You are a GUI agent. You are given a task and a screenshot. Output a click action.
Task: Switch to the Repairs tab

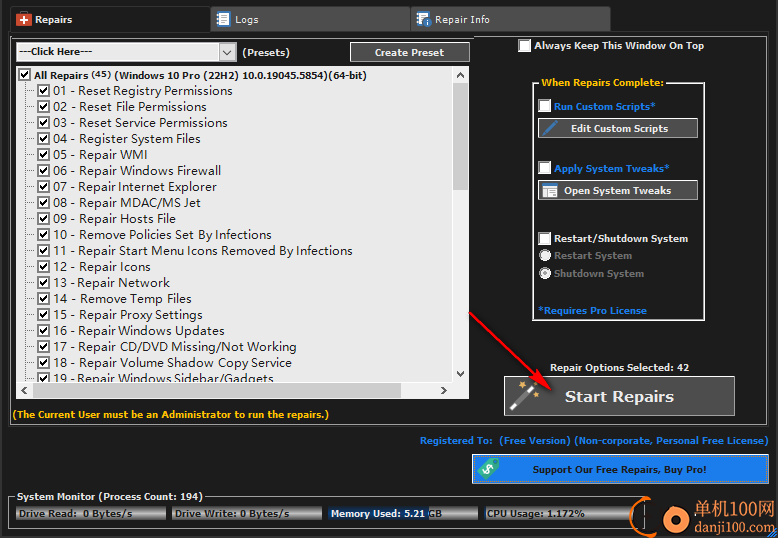110,19
